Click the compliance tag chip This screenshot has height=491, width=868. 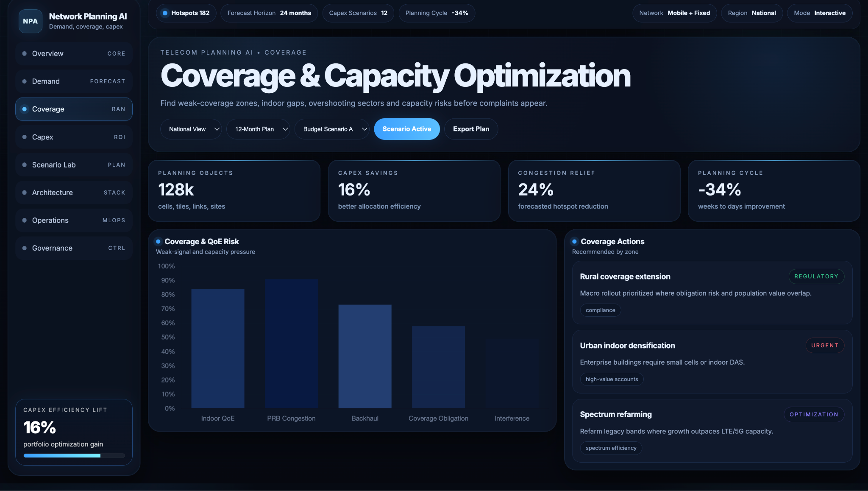click(600, 310)
